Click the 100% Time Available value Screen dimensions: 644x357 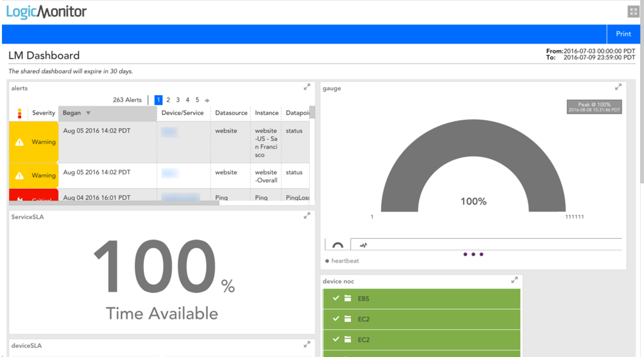(x=163, y=267)
